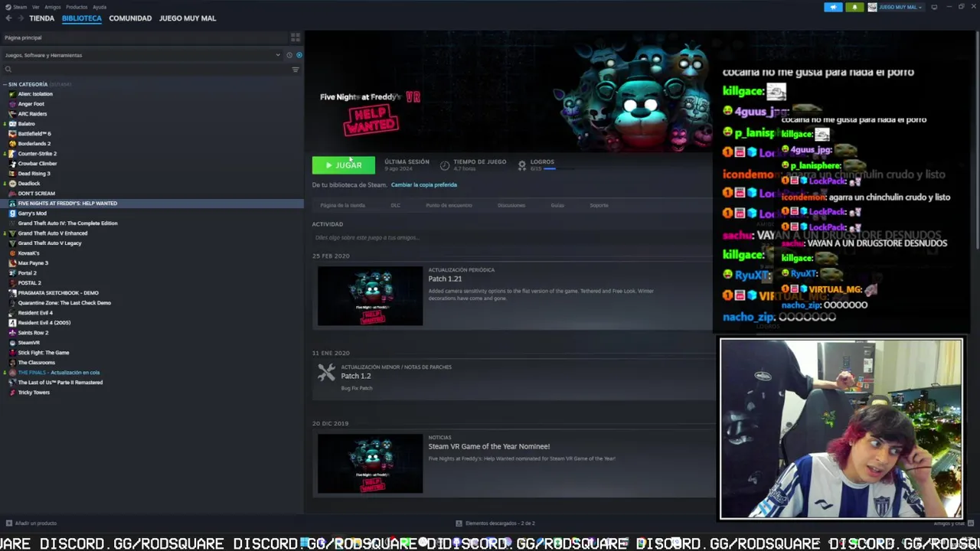Viewport: 980px width, 551px height.
Task: Switch to the BIBLIOTECA tab
Action: (82, 18)
